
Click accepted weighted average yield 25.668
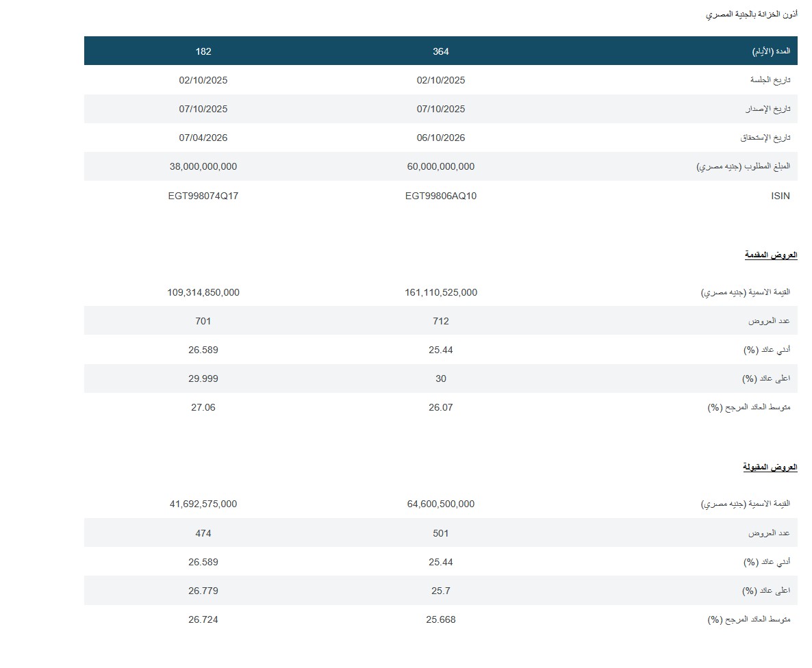(x=441, y=619)
